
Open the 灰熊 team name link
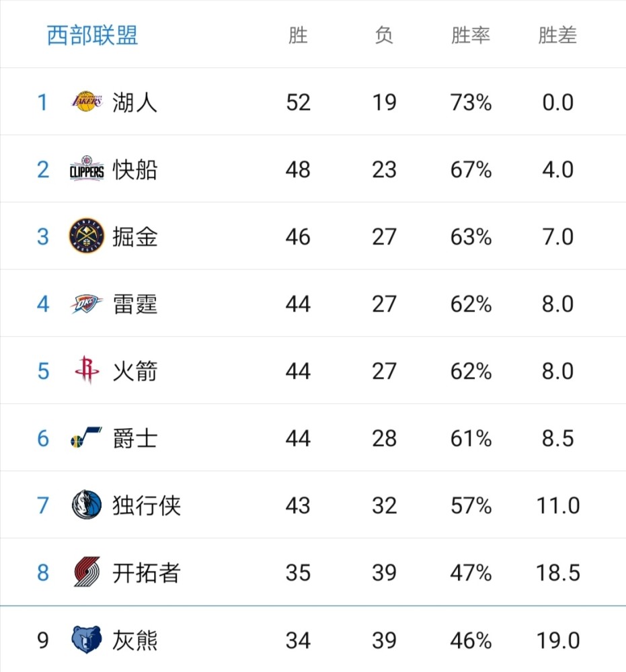click(x=135, y=640)
